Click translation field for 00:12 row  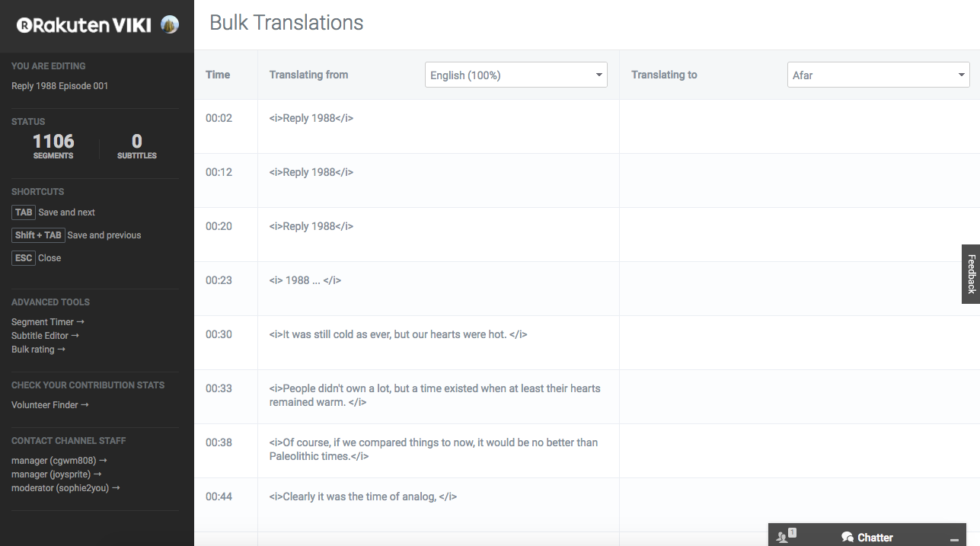tap(800, 180)
